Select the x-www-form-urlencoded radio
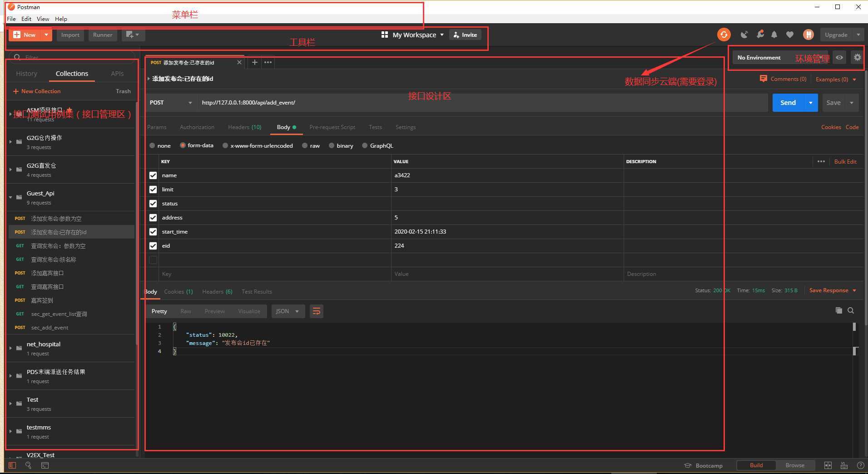This screenshot has height=474, width=868. coord(225,146)
